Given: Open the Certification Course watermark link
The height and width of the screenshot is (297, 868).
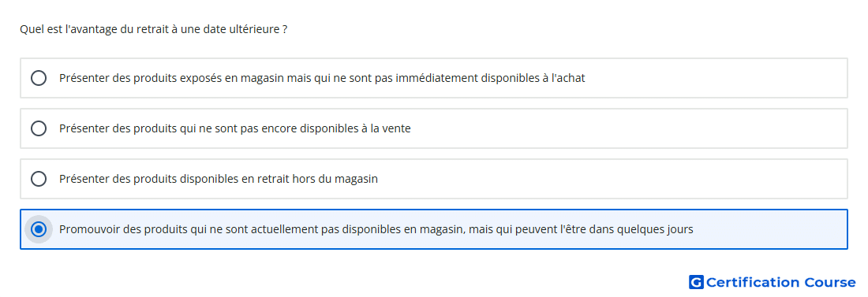Looking at the screenshot, I should [x=773, y=282].
